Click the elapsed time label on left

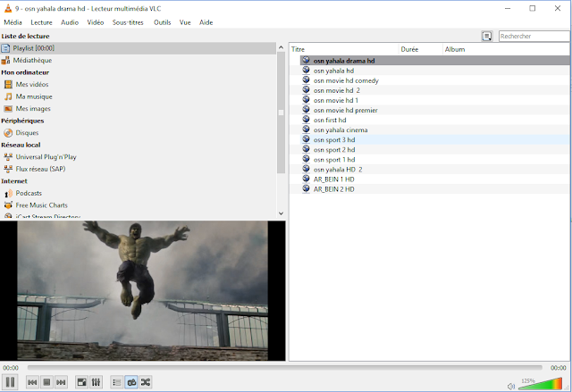click(x=11, y=368)
